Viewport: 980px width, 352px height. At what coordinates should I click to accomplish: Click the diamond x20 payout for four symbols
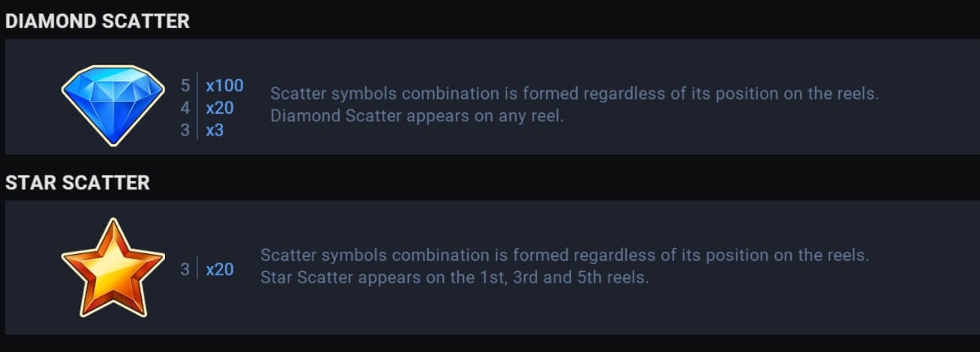tap(220, 108)
